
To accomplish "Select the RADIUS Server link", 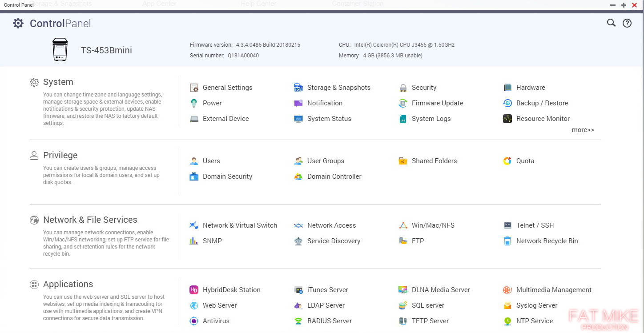I will coord(330,321).
